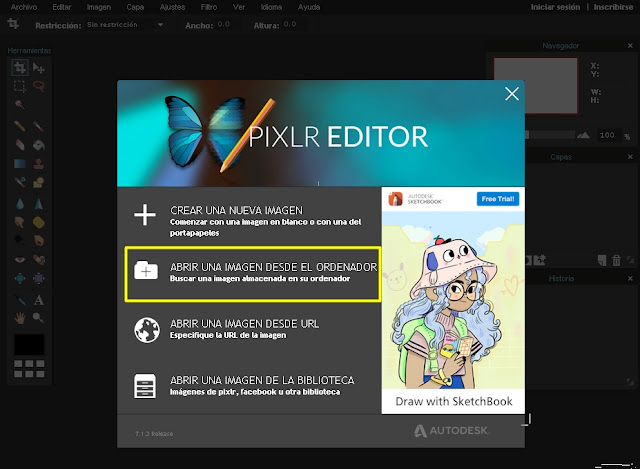The width and height of the screenshot is (640, 469).
Task: Open the Ayuda menu
Action: pyautogui.click(x=309, y=7)
